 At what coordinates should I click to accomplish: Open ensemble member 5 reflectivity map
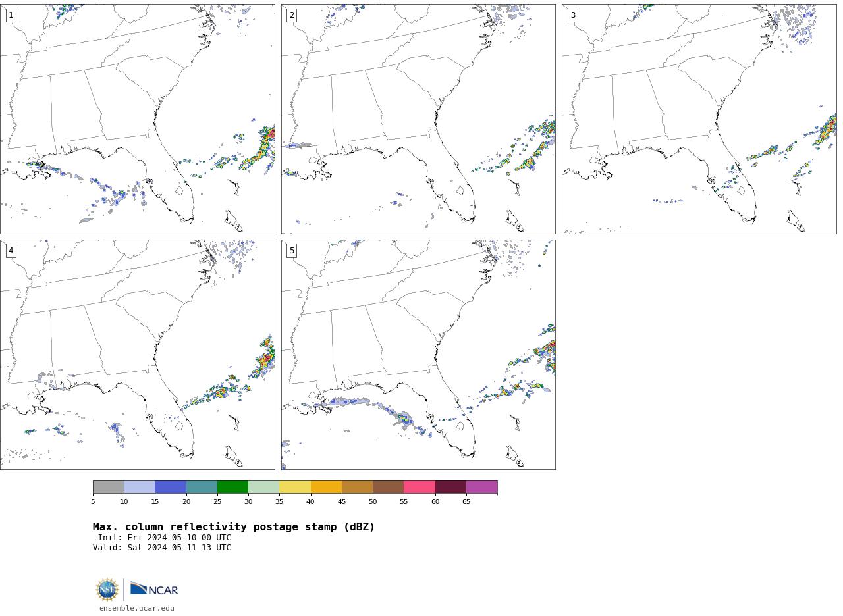coord(418,355)
